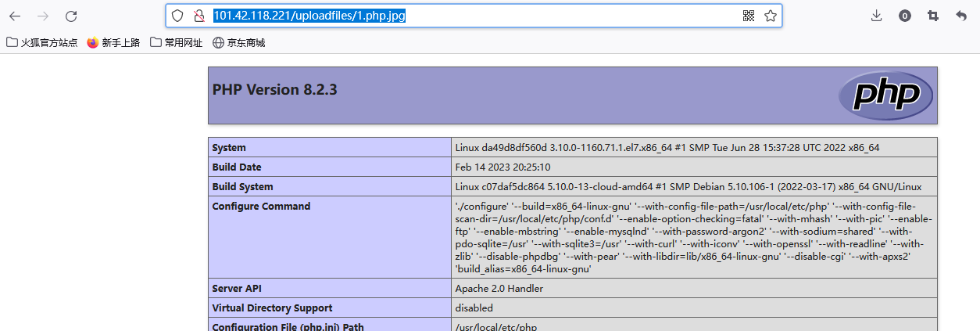Select the disabled value
Screen dimensions: 980x331
(474, 308)
